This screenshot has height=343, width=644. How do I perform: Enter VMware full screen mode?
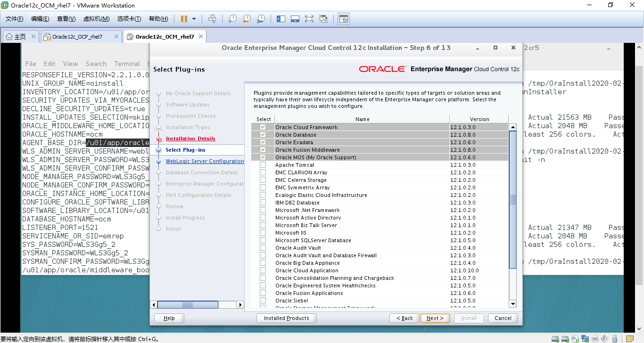click(309, 19)
